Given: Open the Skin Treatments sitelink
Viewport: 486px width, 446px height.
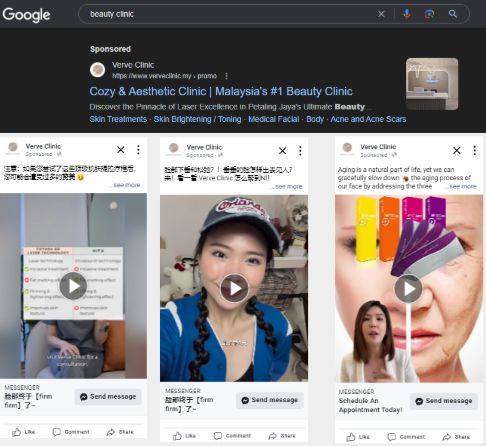Looking at the screenshot, I should pos(118,119).
